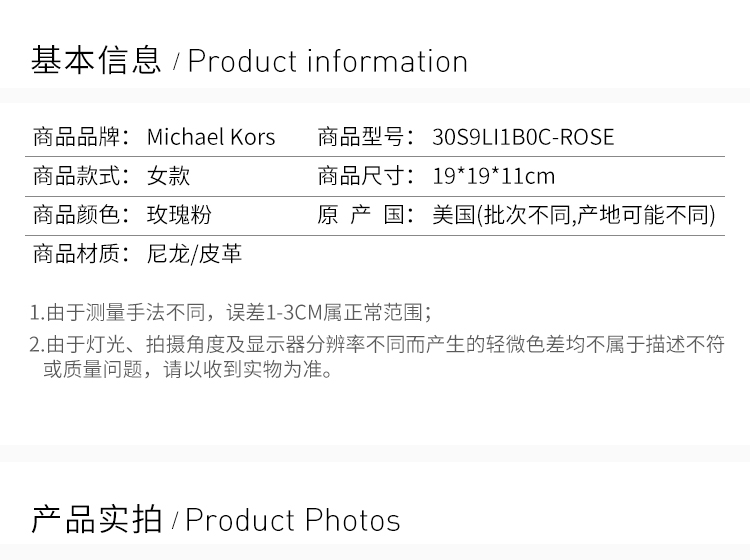Screen dimensions: 750x560
Task: Select the 商品款式 label
Action: [82, 177]
